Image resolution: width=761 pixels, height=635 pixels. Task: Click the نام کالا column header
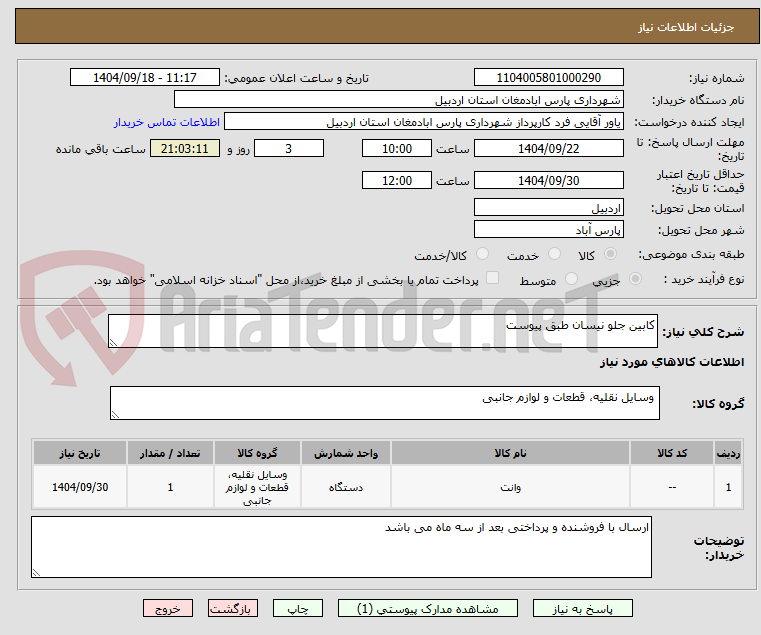click(510, 453)
